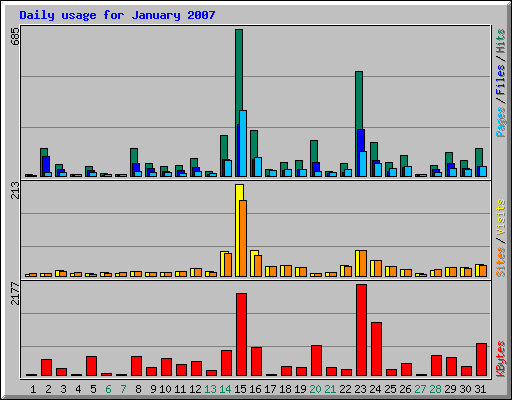This screenshot has height=400, width=512.
Task: Select the day 24 label on the axis
Action: click(375, 389)
